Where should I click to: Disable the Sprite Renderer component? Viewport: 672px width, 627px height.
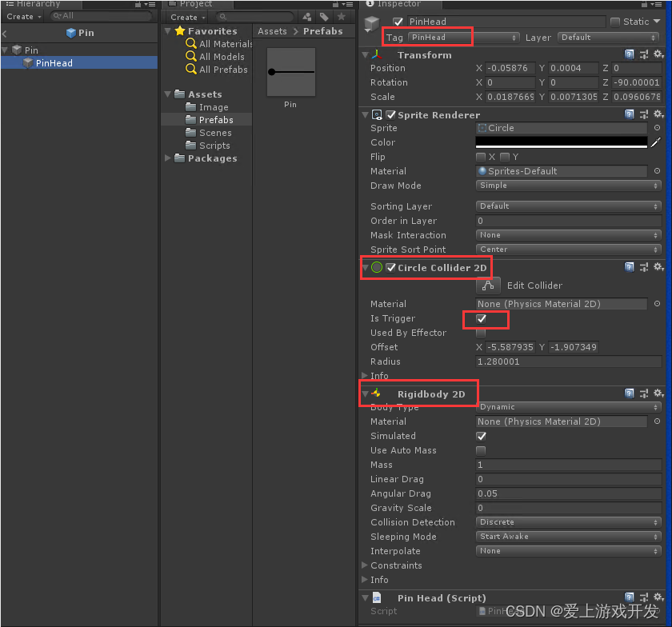click(390, 115)
